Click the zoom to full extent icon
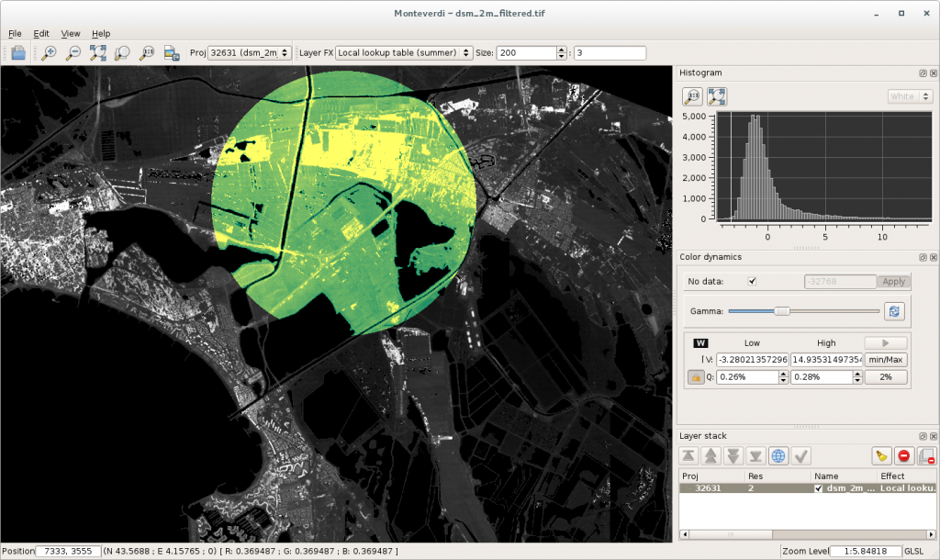The image size is (940, 560). click(98, 52)
